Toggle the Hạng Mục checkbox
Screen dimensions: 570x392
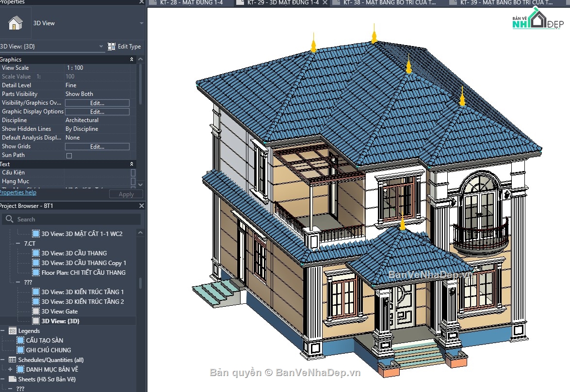coord(133,182)
